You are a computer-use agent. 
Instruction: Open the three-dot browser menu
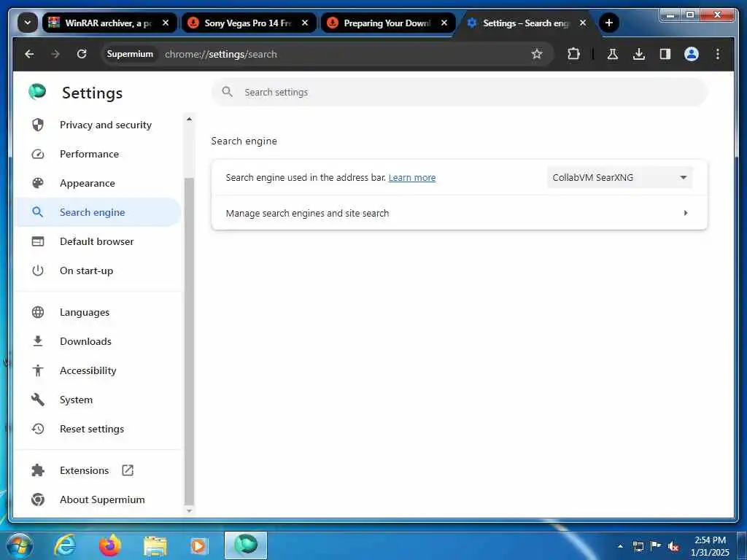coord(718,54)
